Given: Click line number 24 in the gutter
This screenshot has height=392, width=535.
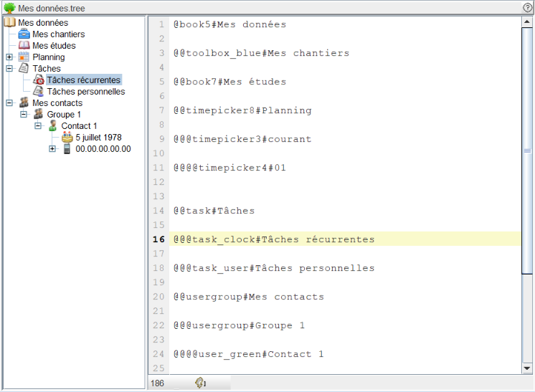Looking at the screenshot, I should point(158,353).
